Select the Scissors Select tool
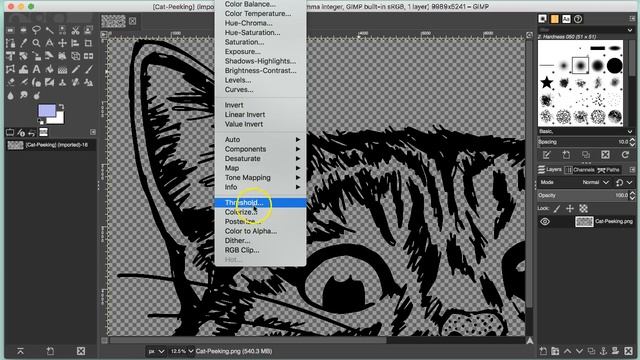The width and height of the screenshot is (640, 360). [76, 30]
